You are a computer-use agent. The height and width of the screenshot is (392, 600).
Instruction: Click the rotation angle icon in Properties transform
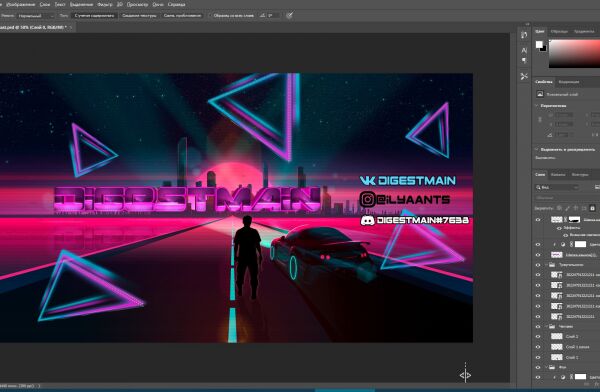pos(550,135)
